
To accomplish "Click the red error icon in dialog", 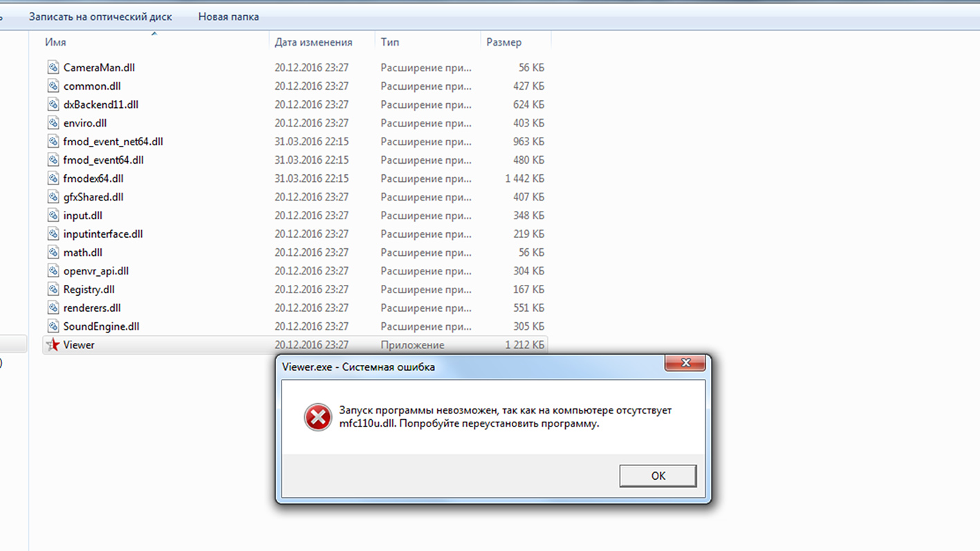I will (x=318, y=417).
